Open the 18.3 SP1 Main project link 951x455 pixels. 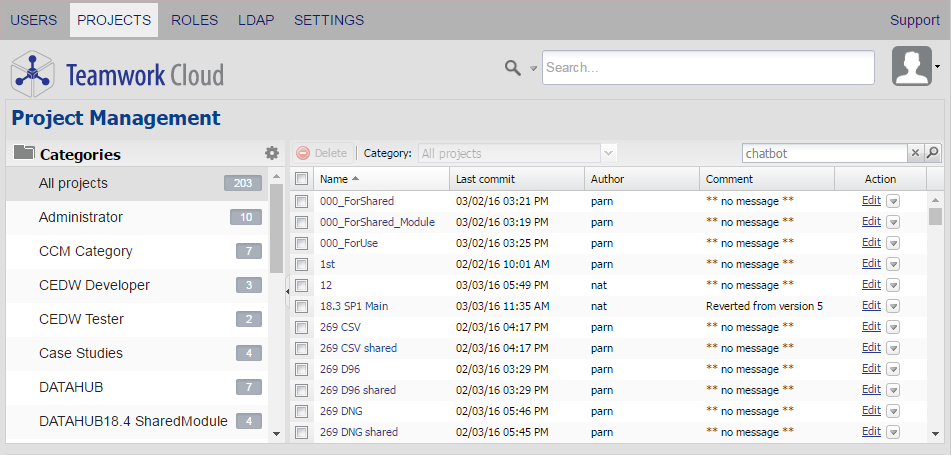pyautogui.click(x=354, y=306)
